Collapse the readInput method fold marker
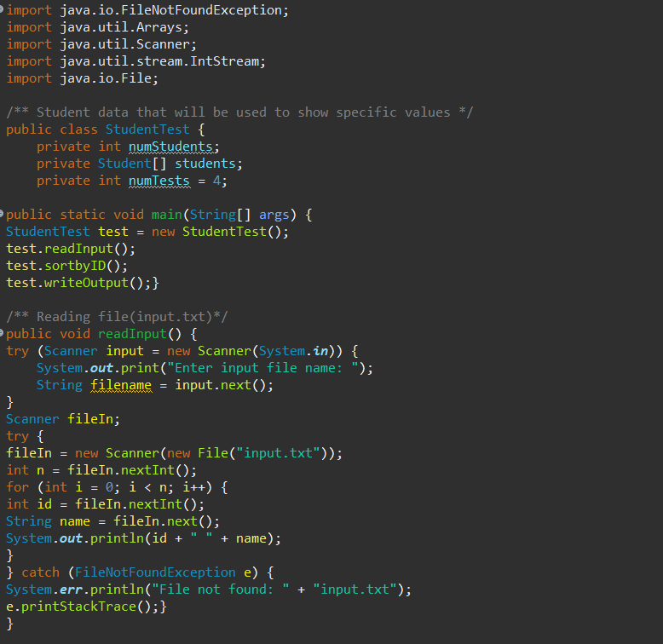The height and width of the screenshot is (644, 663). pos(1,333)
